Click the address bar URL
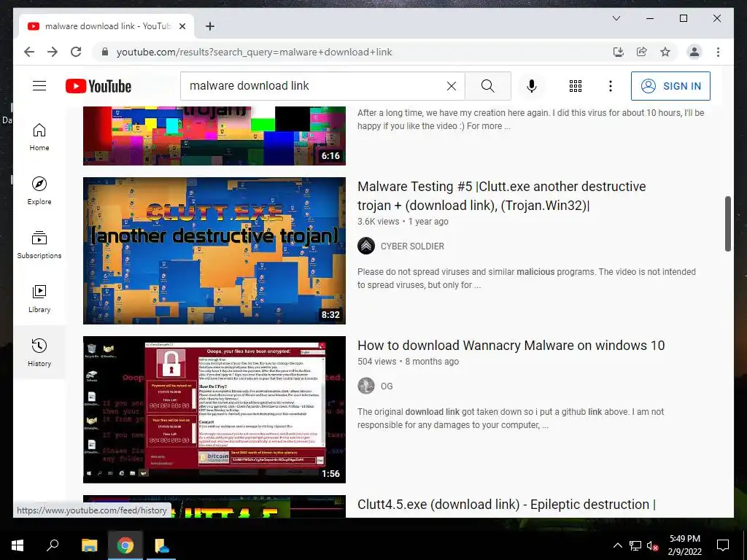The image size is (747, 560). [x=255, y=52]
